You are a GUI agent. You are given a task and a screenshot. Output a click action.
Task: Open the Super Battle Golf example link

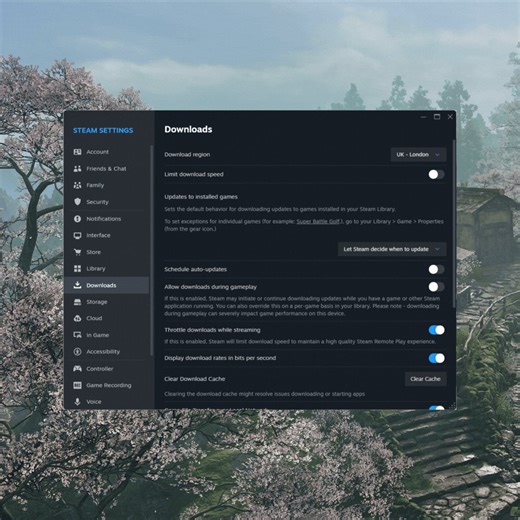319,222
